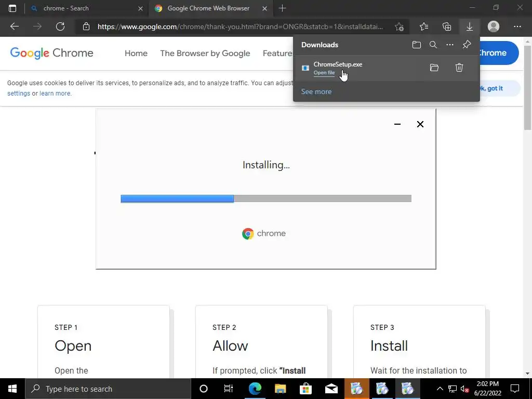Open a new tab with plus icon
The width and height of the screenshot is (532, 399).
tap(282, 8)
